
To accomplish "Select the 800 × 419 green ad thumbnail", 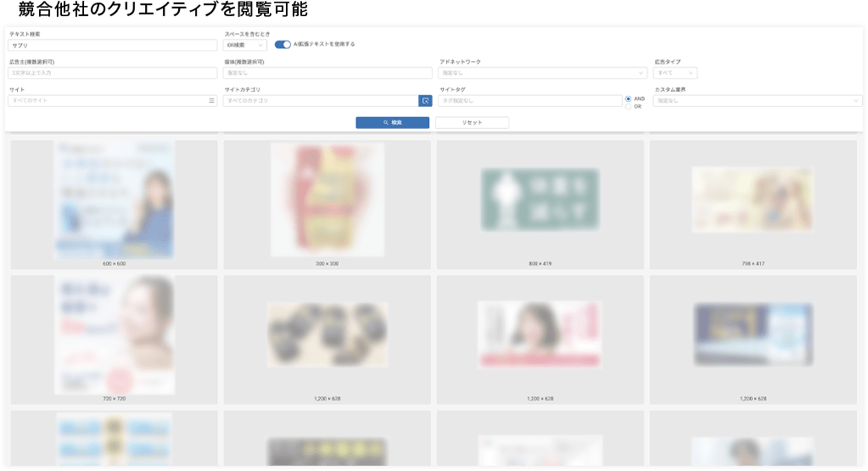I will (x=540, y=200).
